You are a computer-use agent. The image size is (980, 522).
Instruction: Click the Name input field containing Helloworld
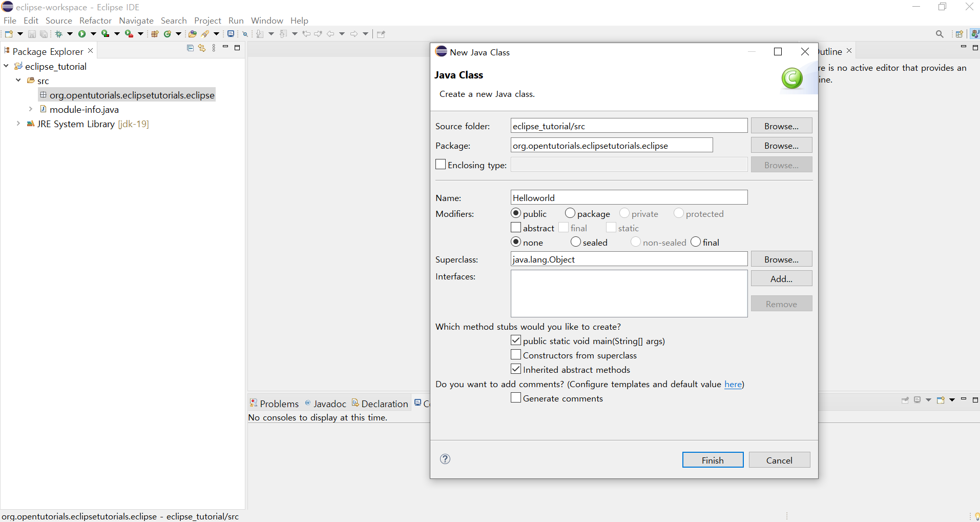click(x=629, y=197)
